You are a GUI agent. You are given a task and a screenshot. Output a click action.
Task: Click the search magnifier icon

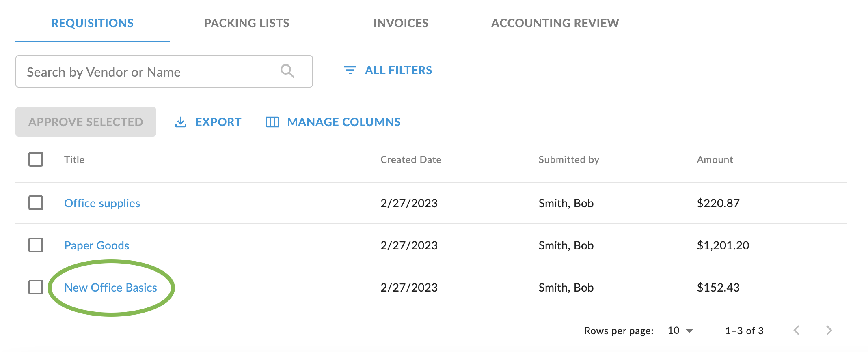pos(287,71)
